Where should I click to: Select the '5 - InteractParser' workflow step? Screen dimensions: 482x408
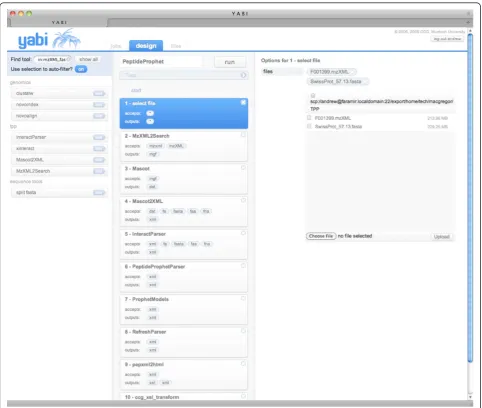coord(184,244)
